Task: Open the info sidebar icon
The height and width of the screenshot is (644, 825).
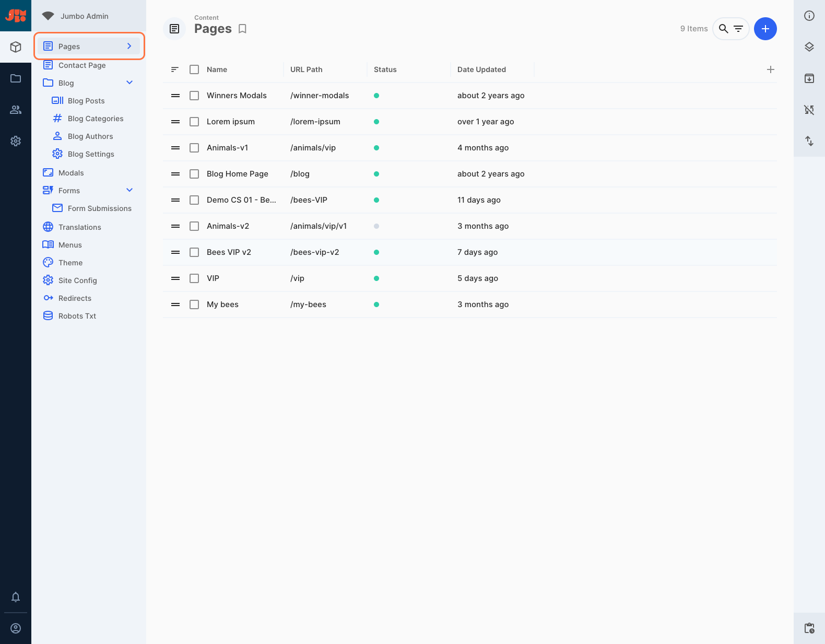Action: [809, 16]
